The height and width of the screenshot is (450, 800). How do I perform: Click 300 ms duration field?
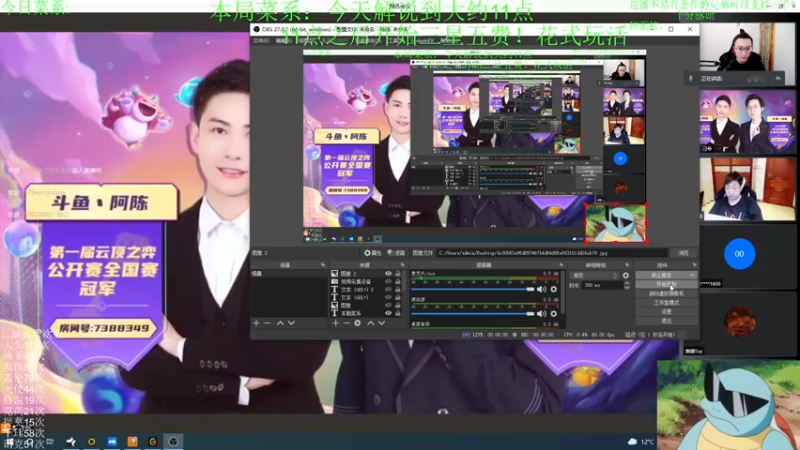603,285
